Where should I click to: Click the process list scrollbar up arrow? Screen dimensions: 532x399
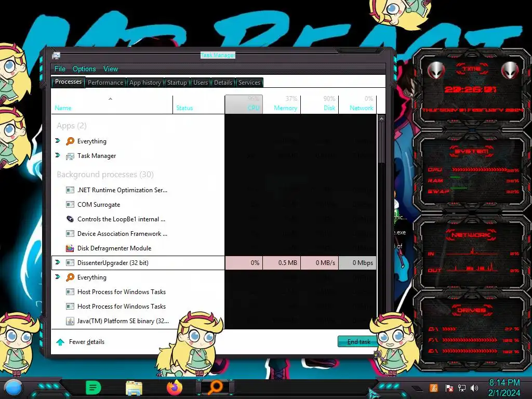point(381,119)
